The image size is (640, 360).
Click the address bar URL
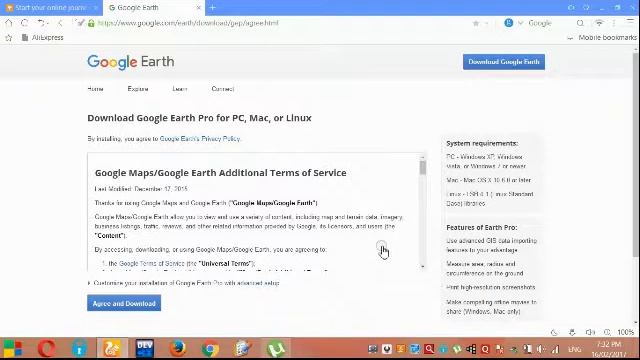click(188, 23)
